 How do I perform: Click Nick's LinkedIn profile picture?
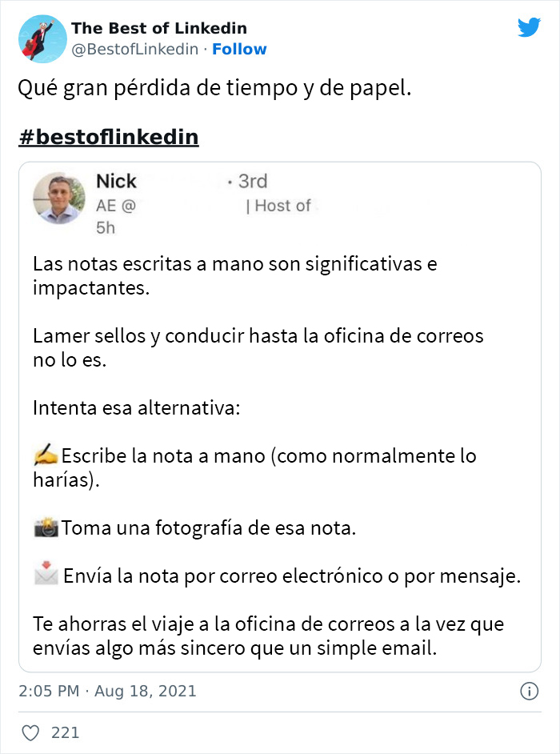[x=59, y=200]
